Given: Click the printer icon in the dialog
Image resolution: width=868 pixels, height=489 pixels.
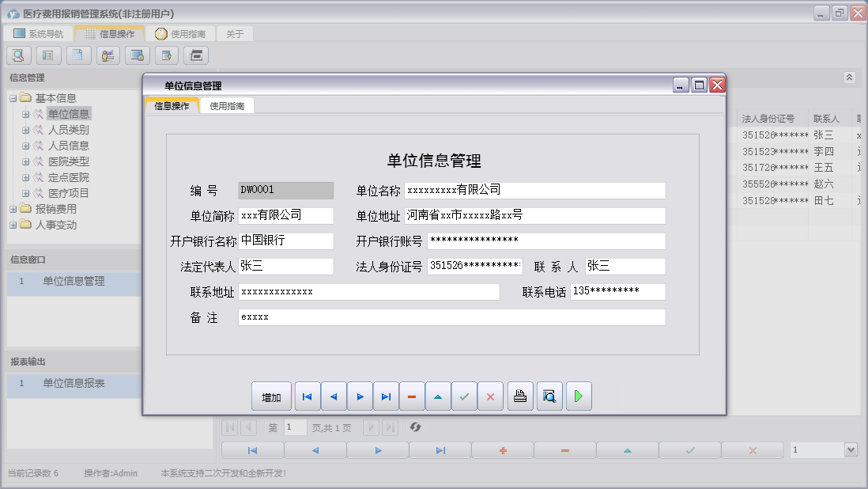Looking at the screenshot, I should (x=520, y=396).
